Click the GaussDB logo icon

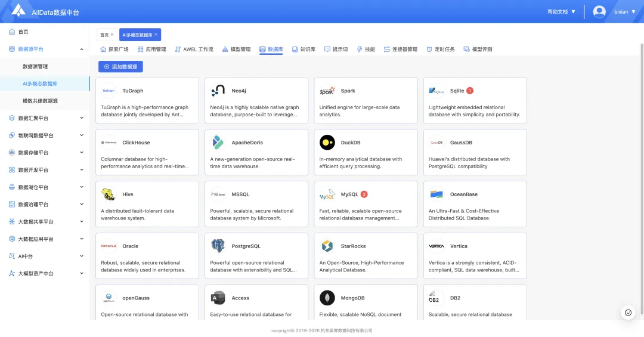coord(436,143)
